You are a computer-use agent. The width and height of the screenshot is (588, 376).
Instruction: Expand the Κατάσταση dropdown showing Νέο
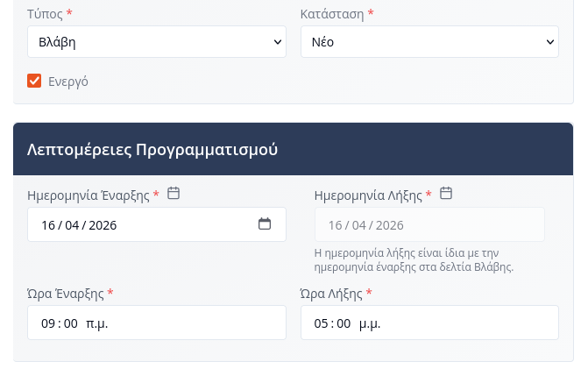[x=429, y=42]
